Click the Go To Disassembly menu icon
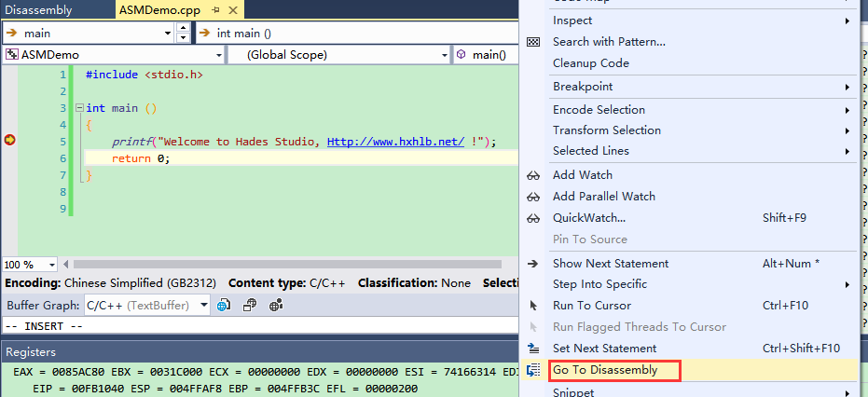This screenshot has width=868, height=397. tap(533, 370)
